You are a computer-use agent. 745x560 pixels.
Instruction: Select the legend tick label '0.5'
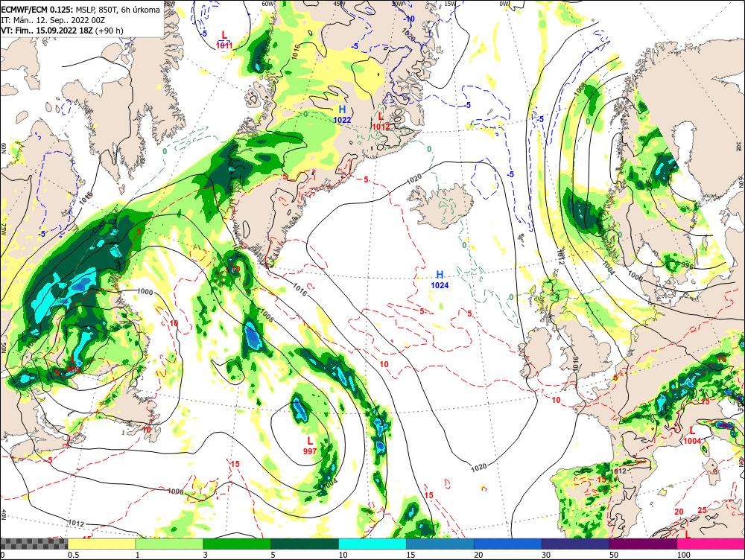pos(73,555)
